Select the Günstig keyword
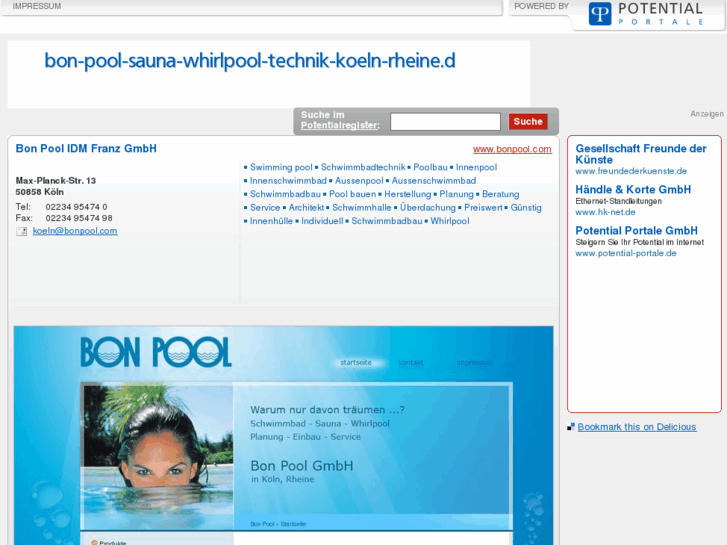The image size is (727, 545). [526, 207]
